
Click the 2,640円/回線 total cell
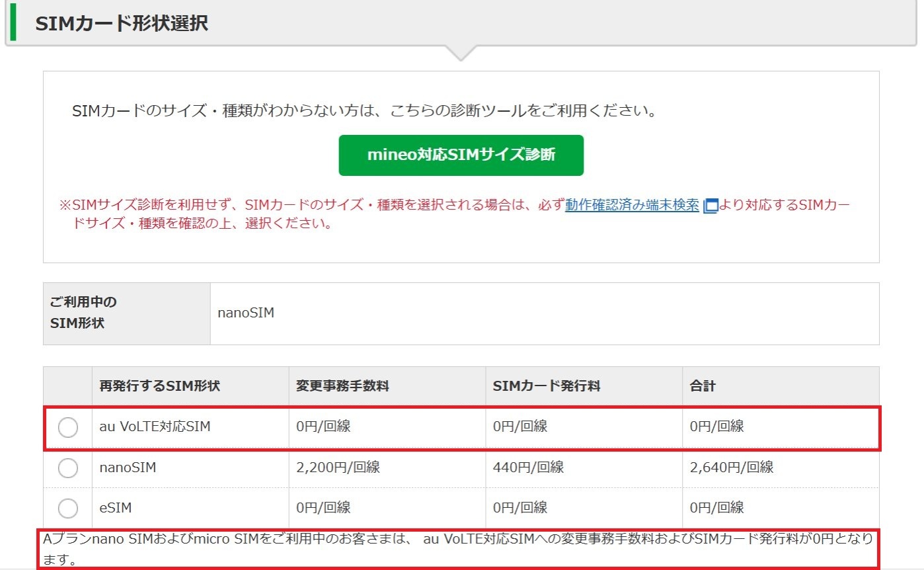[x=731, y=468]
